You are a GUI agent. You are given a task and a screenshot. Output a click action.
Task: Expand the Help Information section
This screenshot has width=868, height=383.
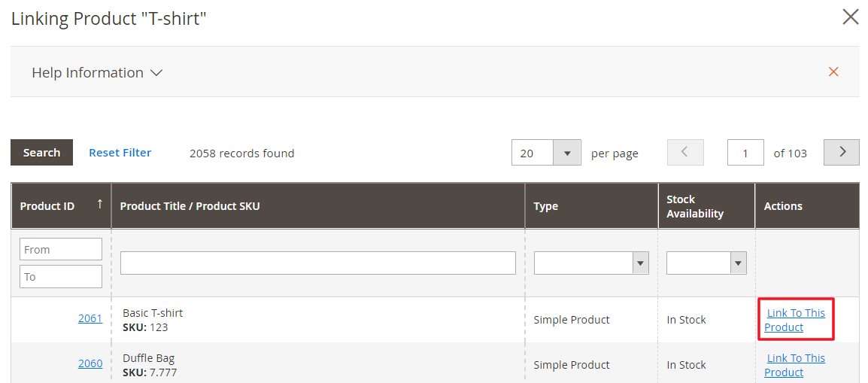click(x=97, y=73)
